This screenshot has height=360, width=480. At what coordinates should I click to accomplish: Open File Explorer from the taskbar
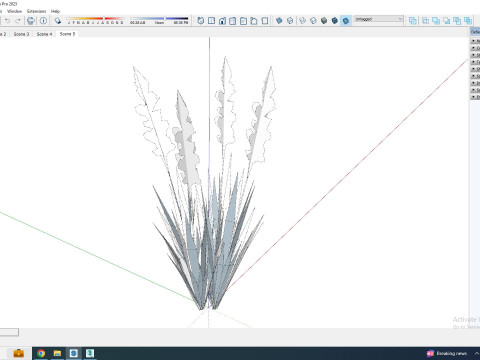pyautogui.click(x=57, y=353)
